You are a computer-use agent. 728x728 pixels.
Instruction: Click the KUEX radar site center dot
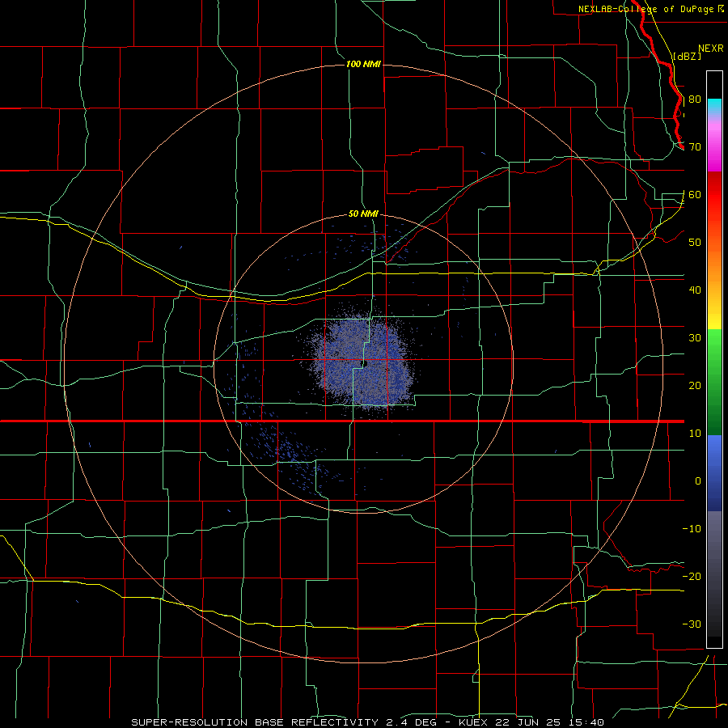(365, 363)
